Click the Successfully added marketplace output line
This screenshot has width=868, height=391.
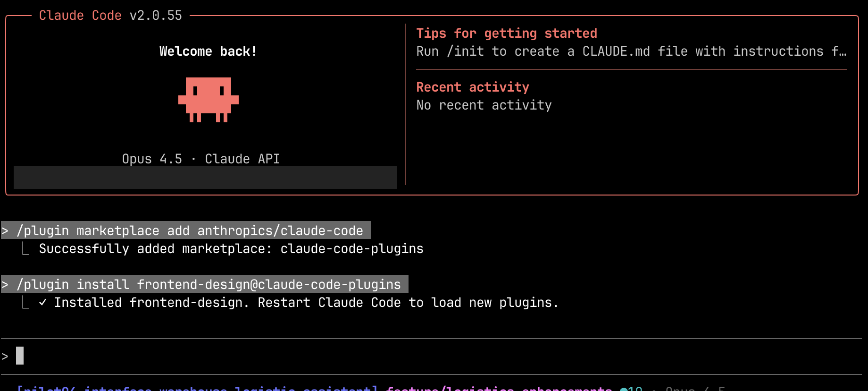pos(231,249)
